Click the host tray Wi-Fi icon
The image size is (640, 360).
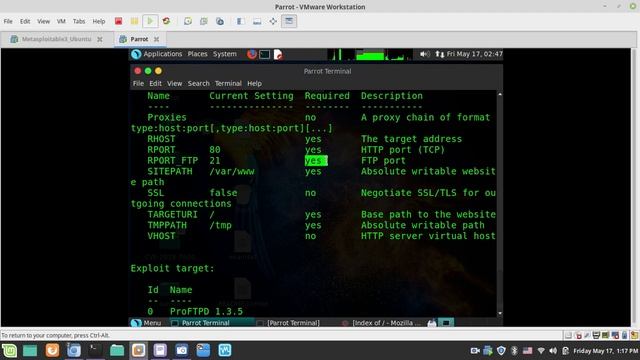[541, 351]
